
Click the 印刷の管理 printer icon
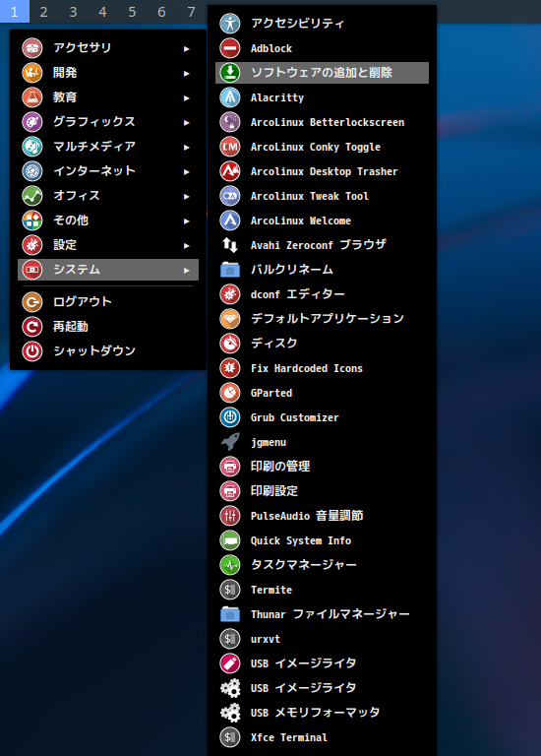tap(230, 467)
